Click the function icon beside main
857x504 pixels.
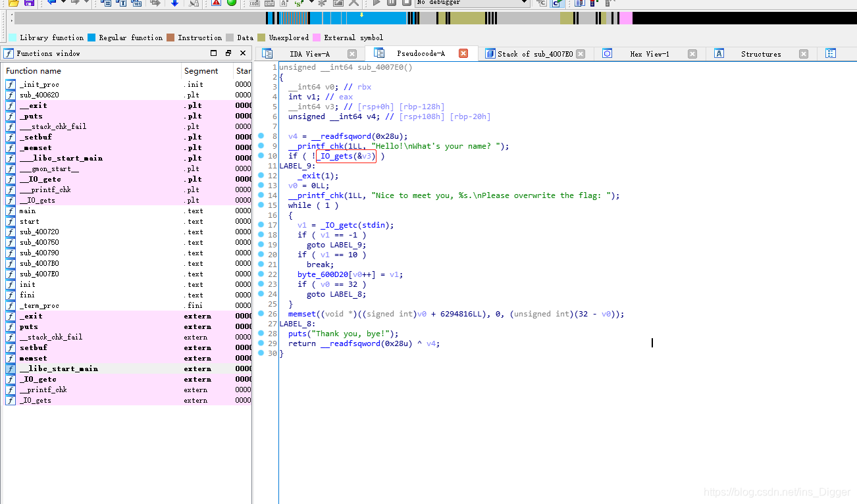[10, 211]
